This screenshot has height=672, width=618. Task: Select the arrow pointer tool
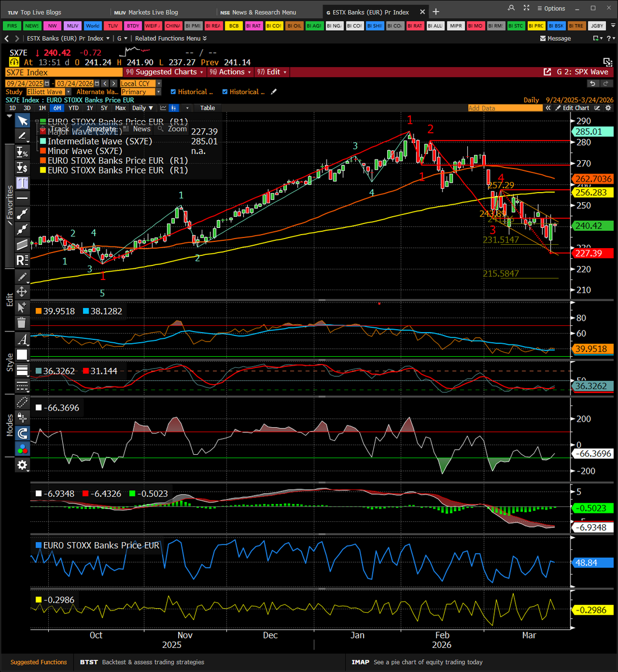point(22,120)
